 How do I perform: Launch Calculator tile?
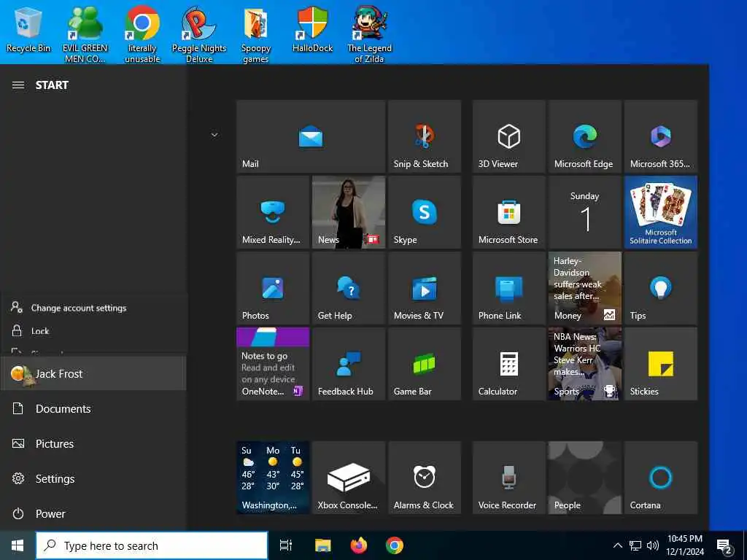pyautogui.click(x=508, y=363)
